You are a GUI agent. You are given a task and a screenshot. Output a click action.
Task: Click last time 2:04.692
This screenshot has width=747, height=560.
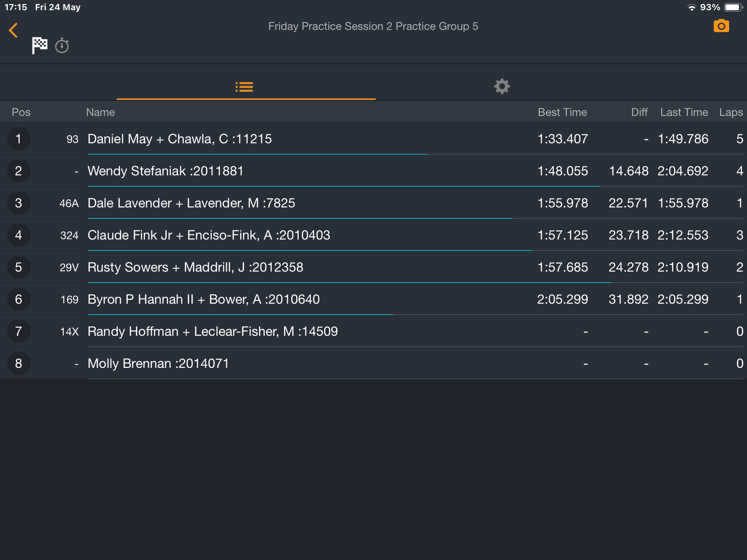coord(683,171)
